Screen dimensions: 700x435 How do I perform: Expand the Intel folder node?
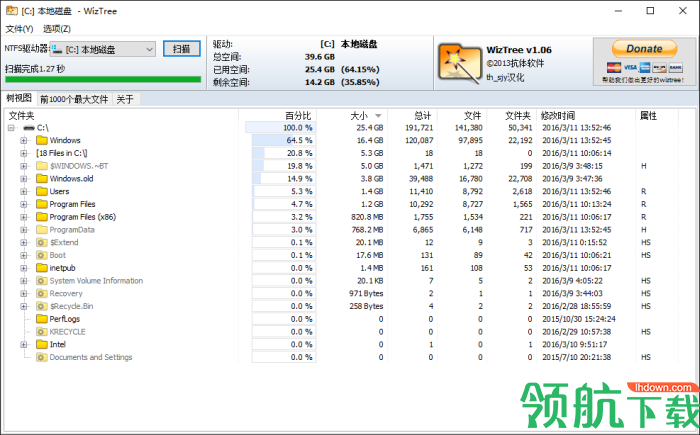pos(24,344)
